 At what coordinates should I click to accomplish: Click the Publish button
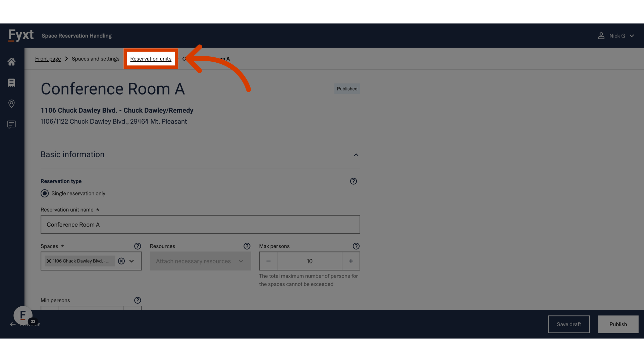tap(618, 324)
